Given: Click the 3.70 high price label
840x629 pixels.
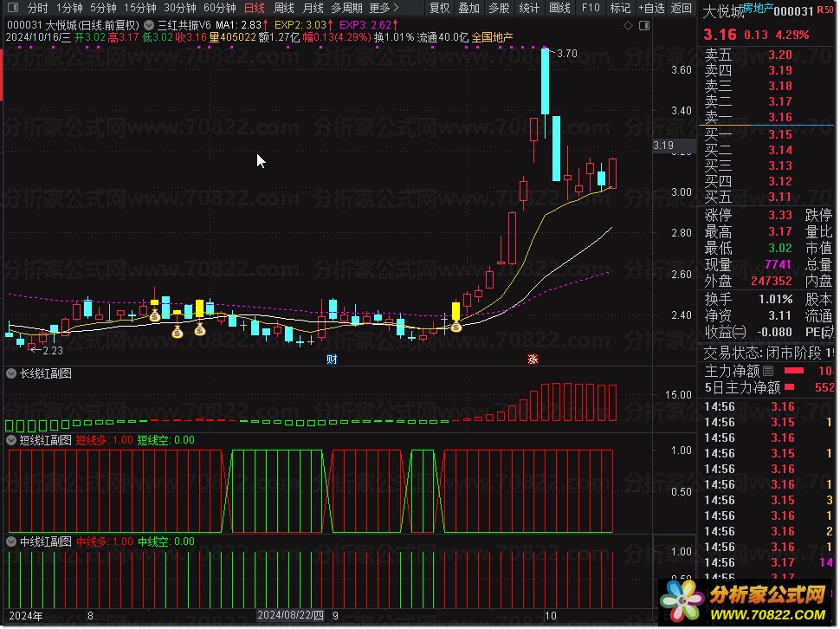Looking at the screenshot, I should click(567, 54).
